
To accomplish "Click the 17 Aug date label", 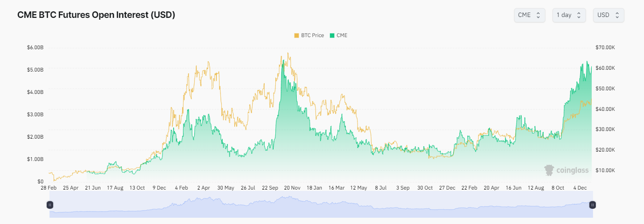I will 115,188.
